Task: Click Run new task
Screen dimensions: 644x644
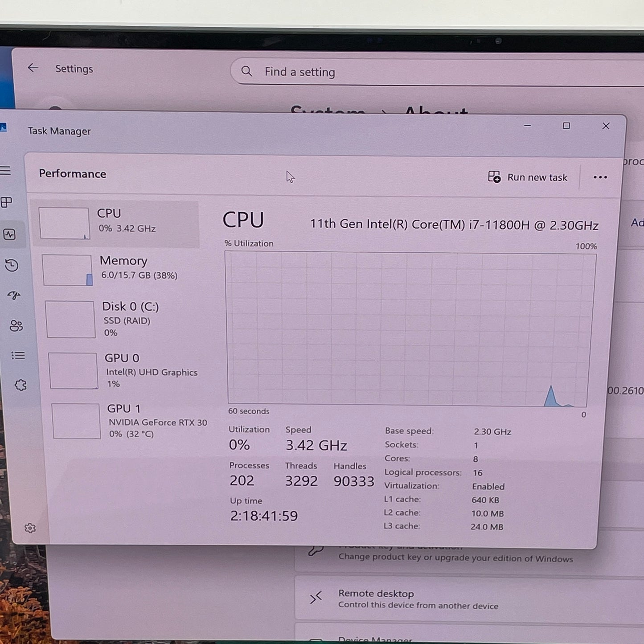Action: [x=528, y=177]
